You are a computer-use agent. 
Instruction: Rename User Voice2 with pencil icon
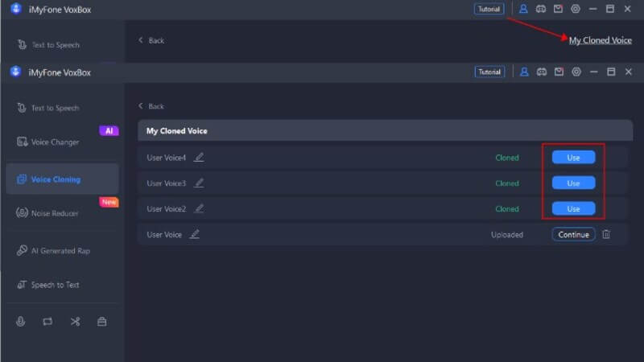pos(199,208)
